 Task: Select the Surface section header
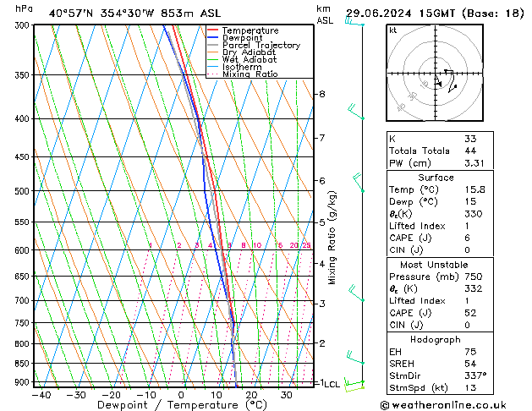point(437,178)
